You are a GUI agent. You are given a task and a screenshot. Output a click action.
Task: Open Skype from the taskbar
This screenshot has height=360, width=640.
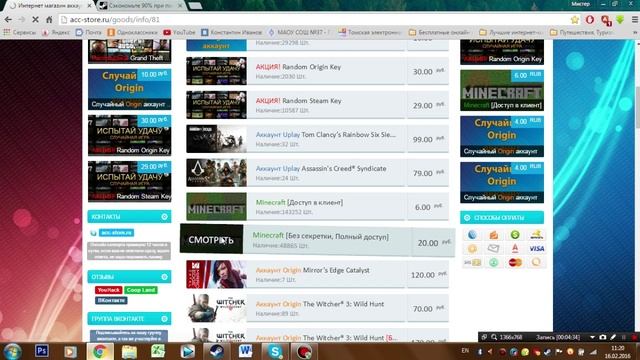(275, 351)
